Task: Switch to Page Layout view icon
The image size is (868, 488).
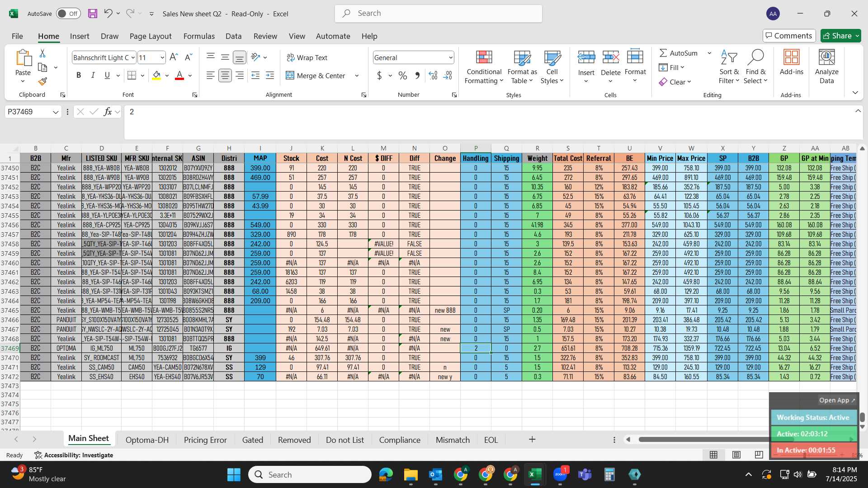Action: coord(736,455)
